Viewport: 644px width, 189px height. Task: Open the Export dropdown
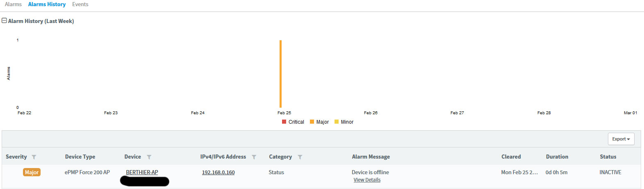pos(621,139)
